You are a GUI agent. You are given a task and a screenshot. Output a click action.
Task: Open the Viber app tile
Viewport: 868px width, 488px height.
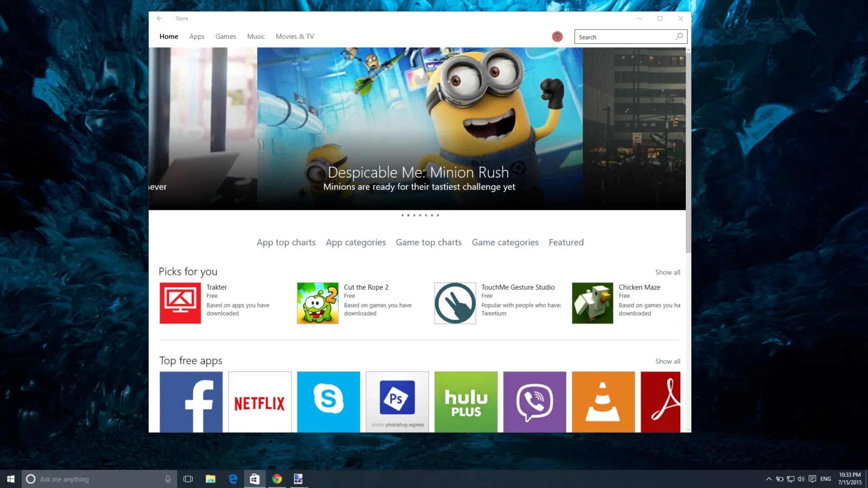535,402
